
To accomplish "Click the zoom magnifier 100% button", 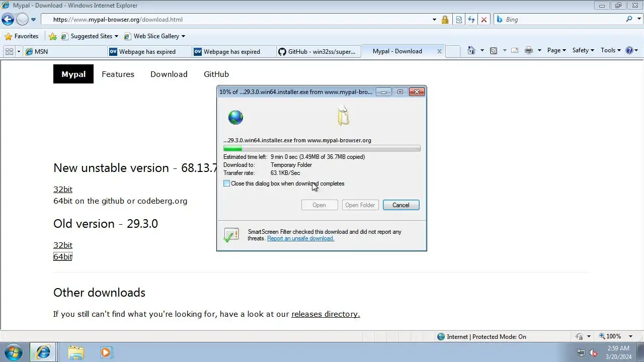I will coord(610,336).
